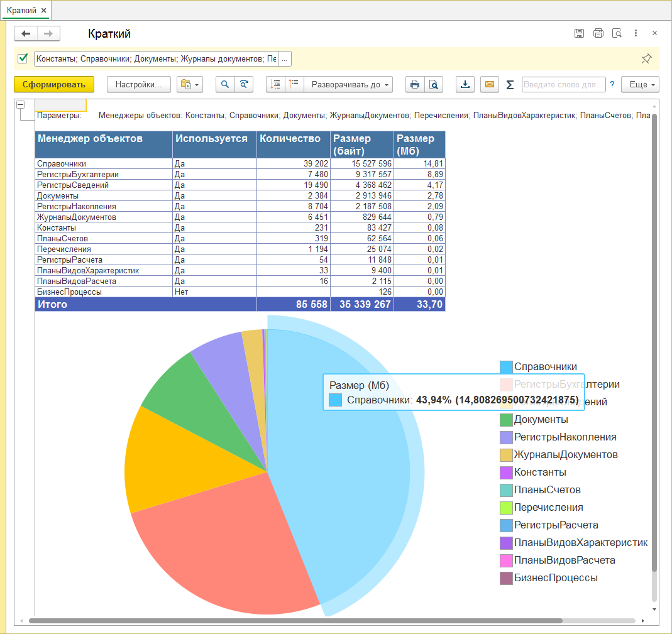Image resolution: width=672 pixels, height=634 pixels.
Task: Click the Сформировать button
Action: (54, 84)
